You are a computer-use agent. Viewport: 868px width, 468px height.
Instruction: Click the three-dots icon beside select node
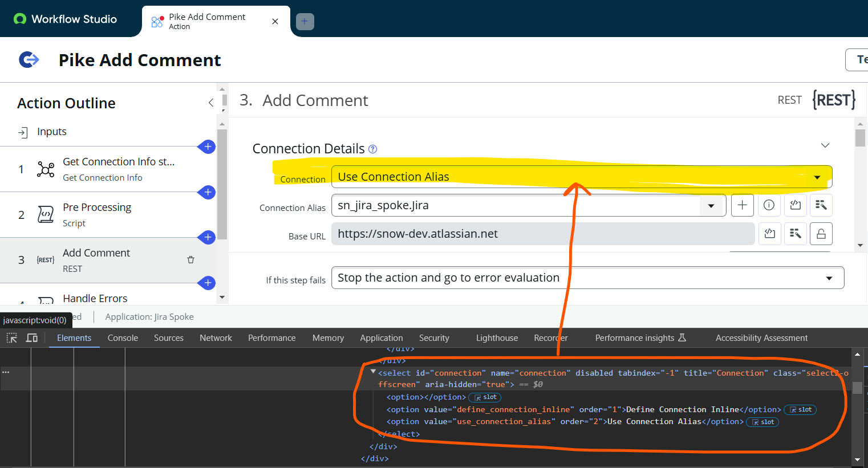click(x=6, y=372)
